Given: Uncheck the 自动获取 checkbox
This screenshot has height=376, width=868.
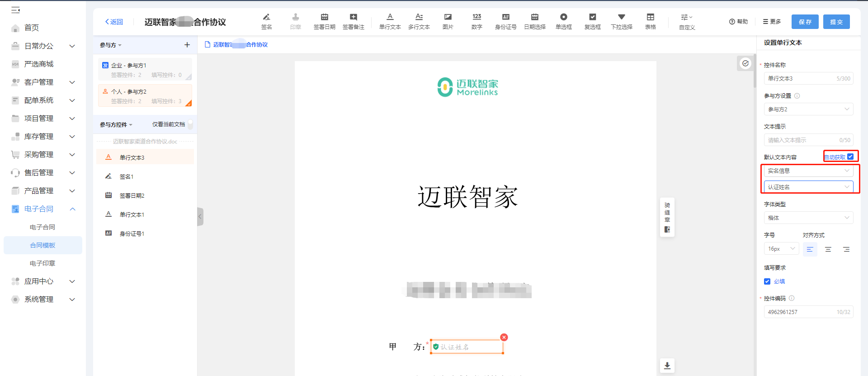Looking at the screenshot, I should (x=850, y=157).
